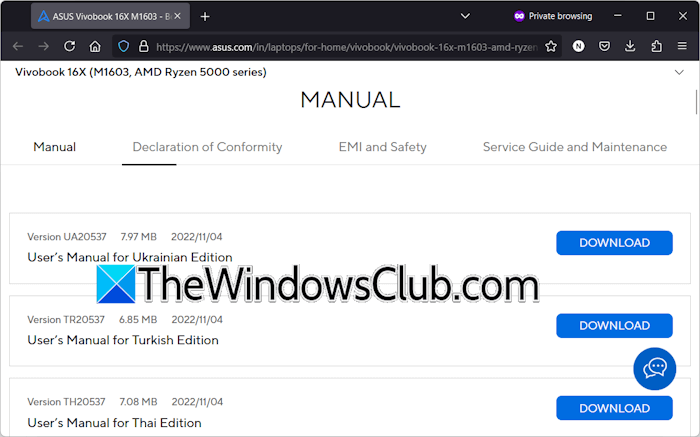Screen dimensions: 700x437
Task: Click the page vertical scrollbar thumb
Action: [696, 102]
